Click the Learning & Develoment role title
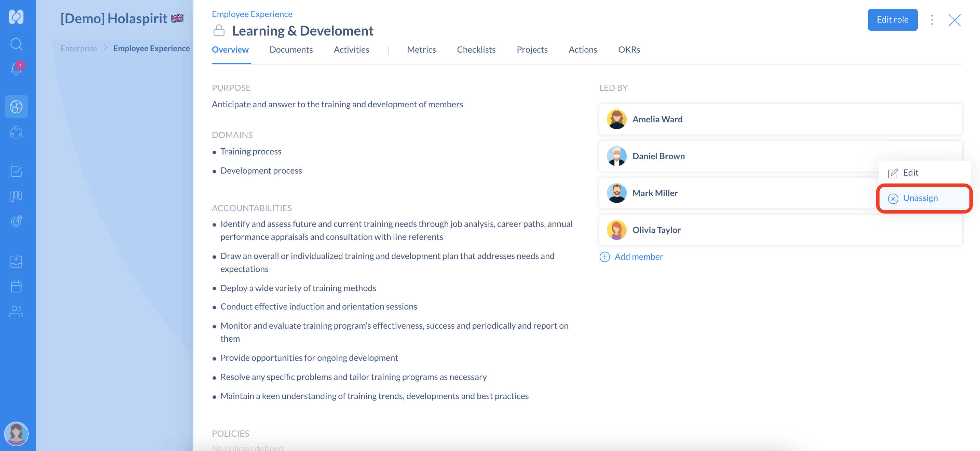This screenshot has width=980, height=451. [x=303, y=31]
